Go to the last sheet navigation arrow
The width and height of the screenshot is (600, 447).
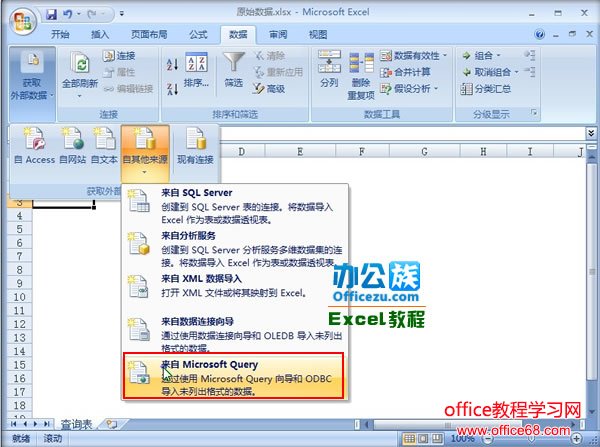click(47, 424)
